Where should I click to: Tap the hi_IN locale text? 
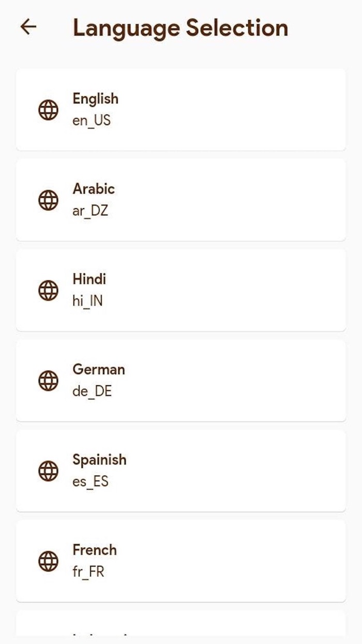87,301
